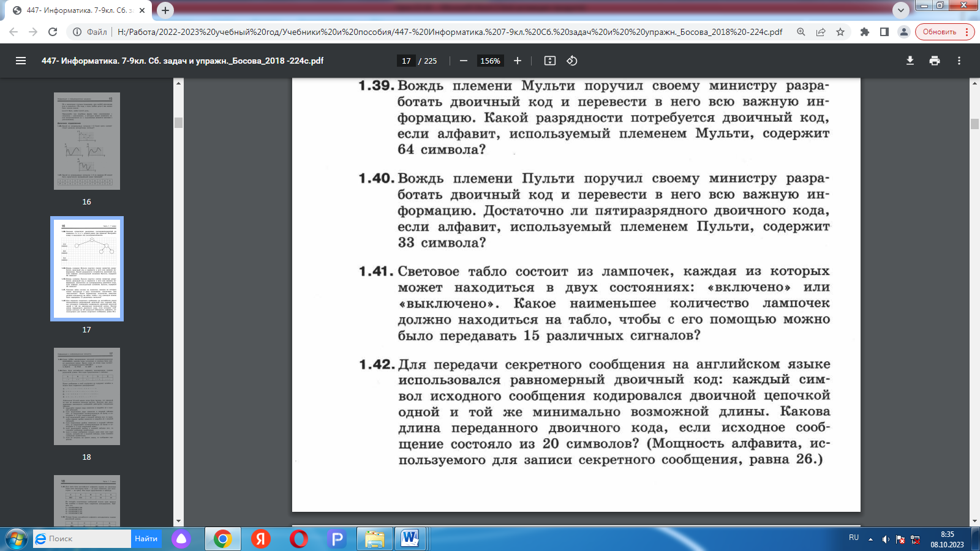
Task: Open the Chrome profile avatar
Action: (904, 32)
